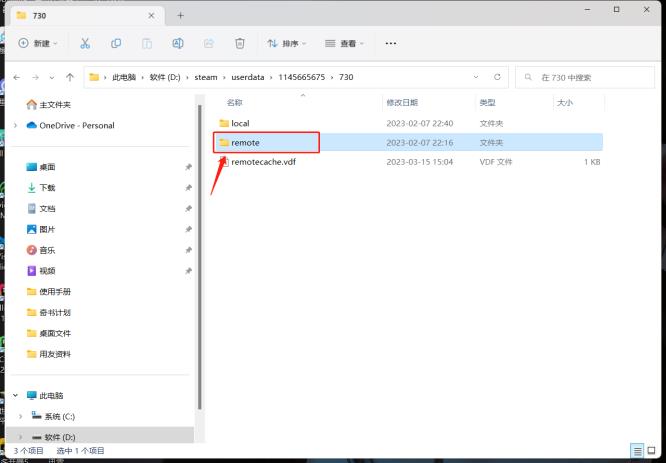Collapse the 此电脑 tree node
This screenshot has width=666, height=463.
pyautogui.click(x=15, y=395)
